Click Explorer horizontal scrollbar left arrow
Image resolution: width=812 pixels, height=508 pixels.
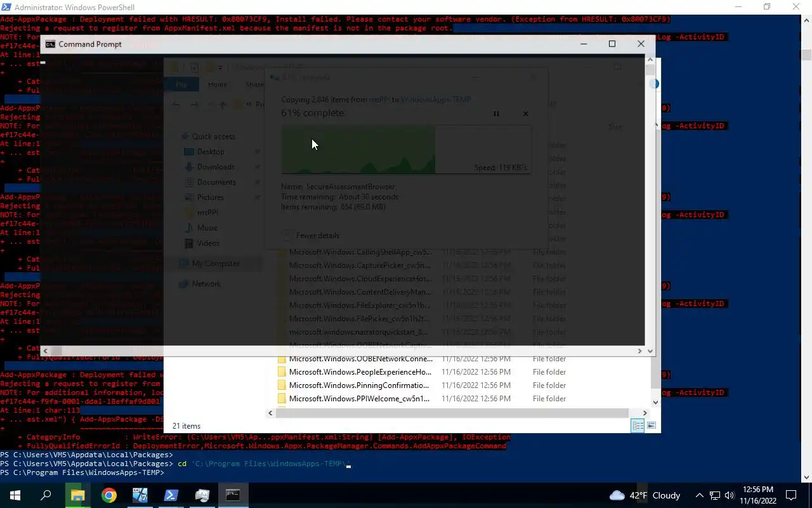pos(270,413)
